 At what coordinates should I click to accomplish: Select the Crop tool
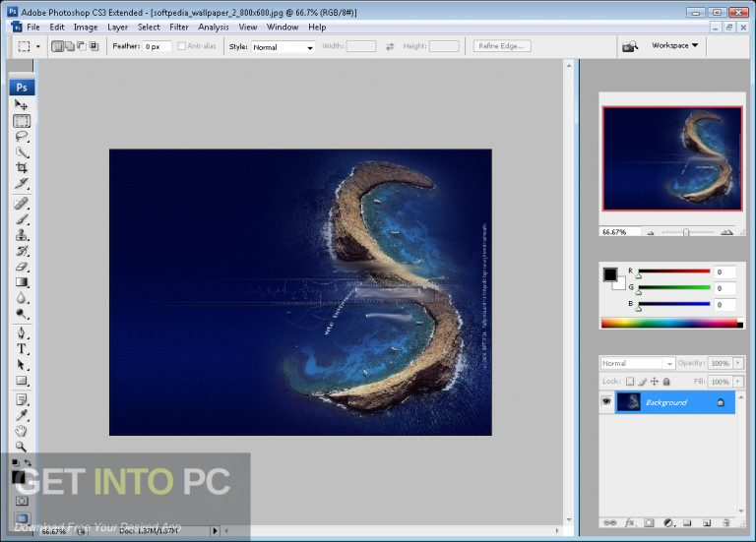pyautogui.click(x=22, y=167)
